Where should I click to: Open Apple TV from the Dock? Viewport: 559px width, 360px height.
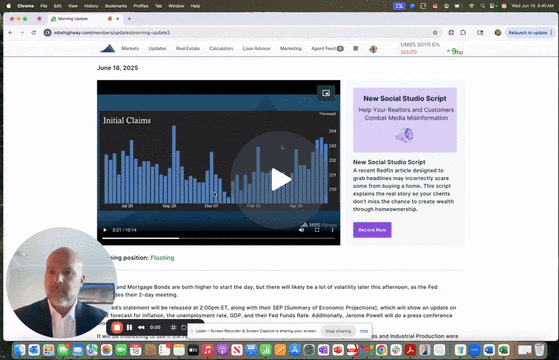(x=193, y=350)
